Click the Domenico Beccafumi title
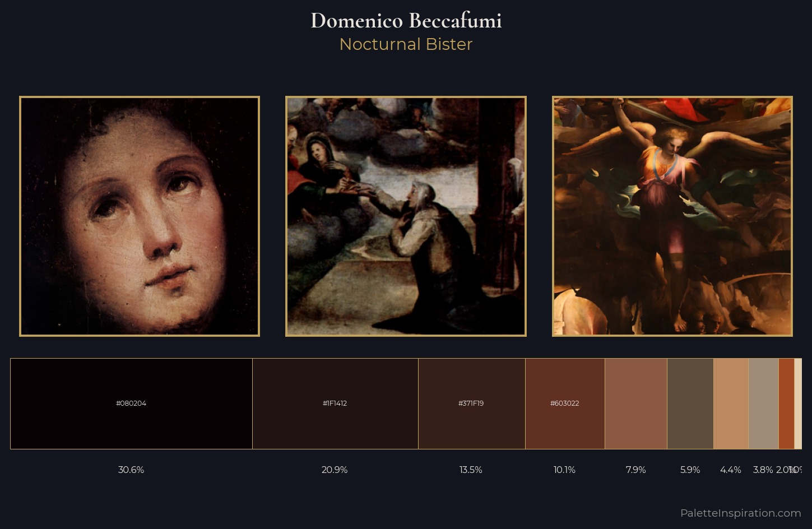The height and width of the screenshot is (529, 812). pos(406,21)
